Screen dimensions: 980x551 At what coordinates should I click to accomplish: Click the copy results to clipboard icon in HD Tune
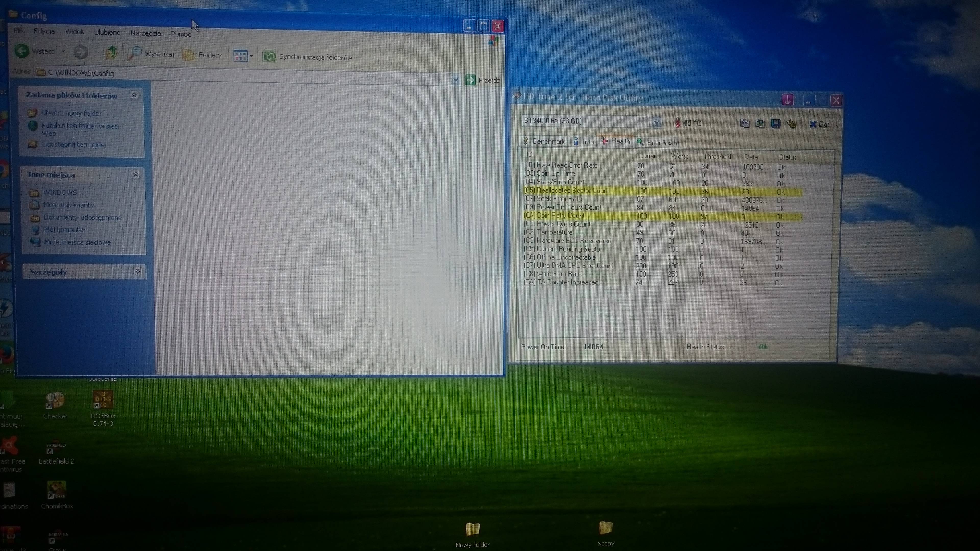click(745, 123)
